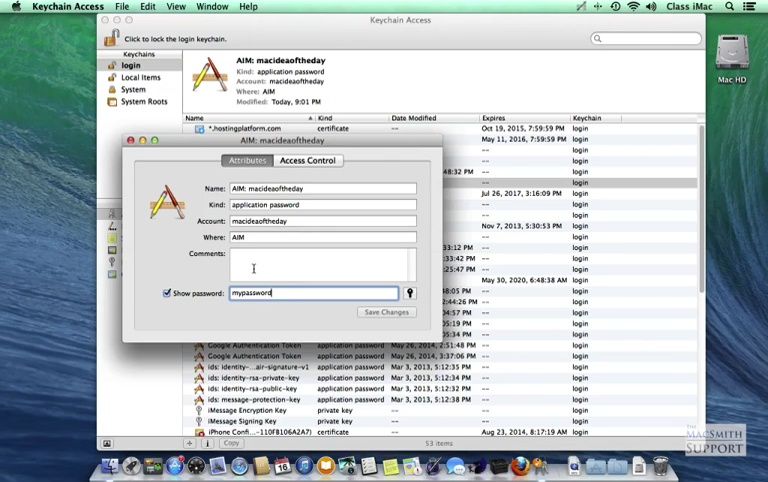Open the Window menu
This screenshot has height=482, width=768.
click(212, 6)
